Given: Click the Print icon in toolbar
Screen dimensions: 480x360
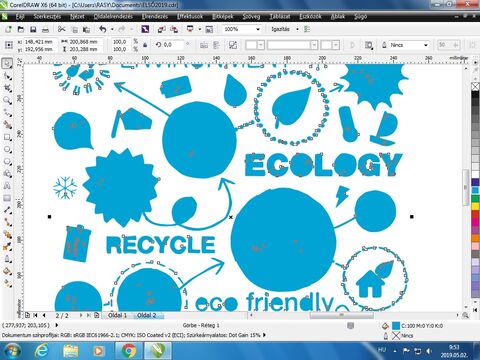Looking at the screenshot, I should 45,29.
